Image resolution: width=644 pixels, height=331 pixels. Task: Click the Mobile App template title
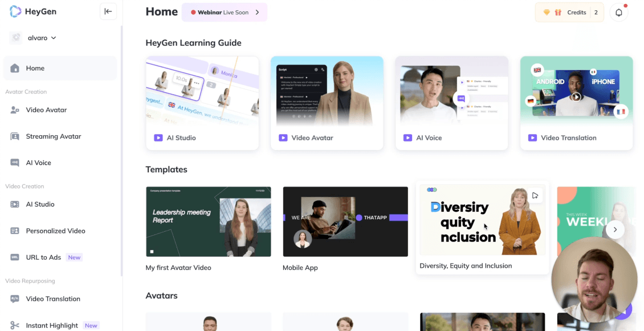300,268
